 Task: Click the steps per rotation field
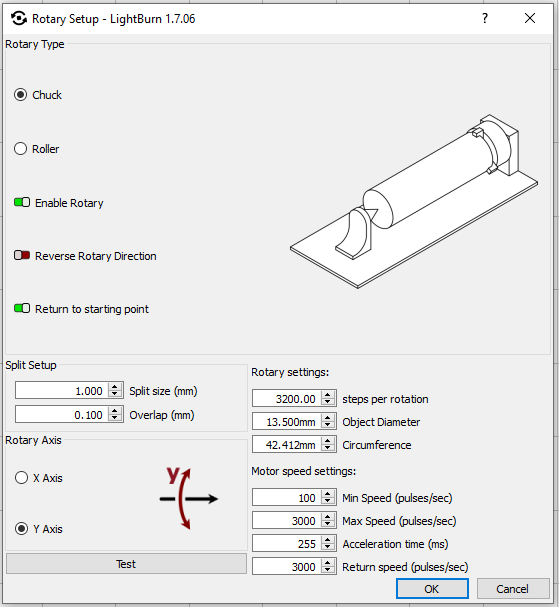pos(286,399)
